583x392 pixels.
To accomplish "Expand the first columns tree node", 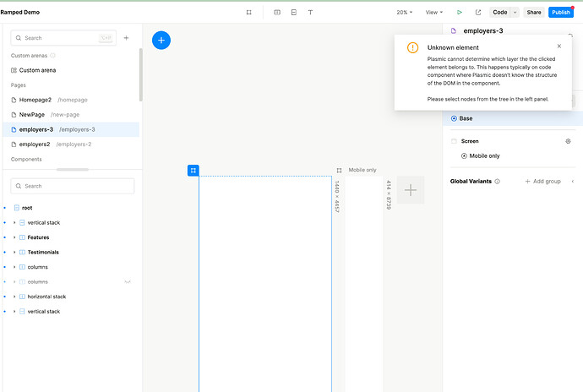I will 14,267.
